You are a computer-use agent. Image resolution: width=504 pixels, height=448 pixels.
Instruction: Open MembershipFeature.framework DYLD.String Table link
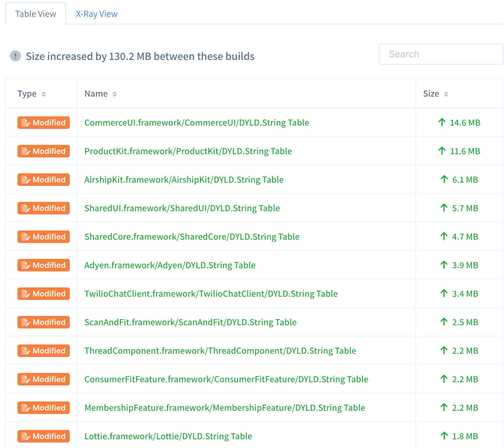point(225,408)
